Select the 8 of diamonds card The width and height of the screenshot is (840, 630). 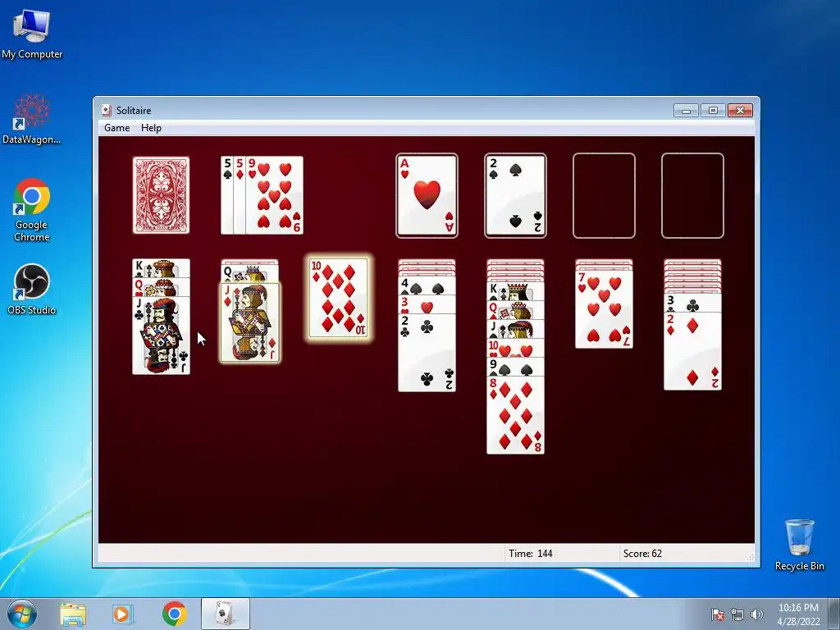pos(515,415)
